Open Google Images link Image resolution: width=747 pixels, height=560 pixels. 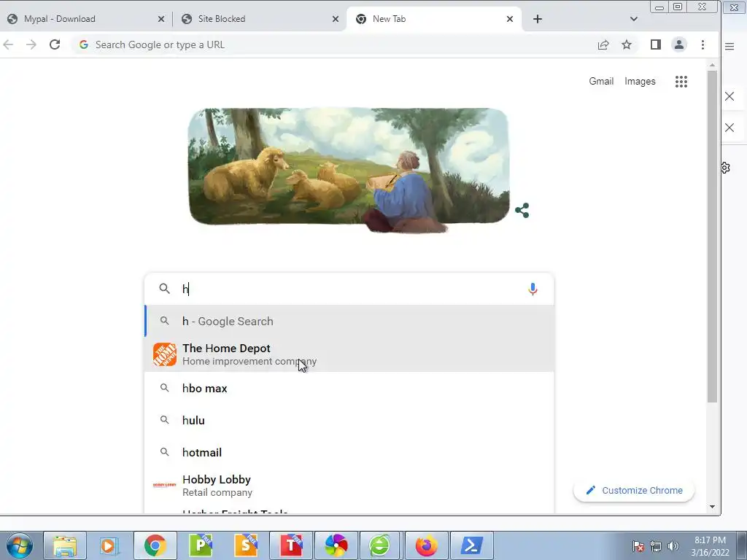tap(640, 82)
